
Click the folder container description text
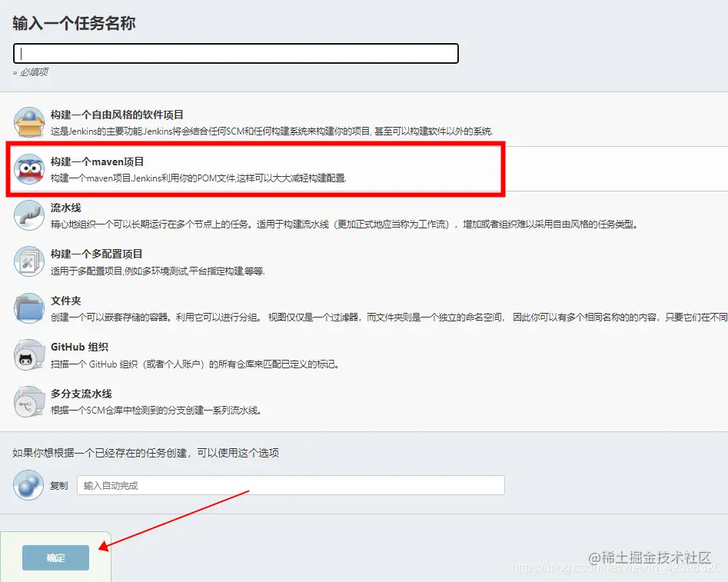tap(389, 318)
